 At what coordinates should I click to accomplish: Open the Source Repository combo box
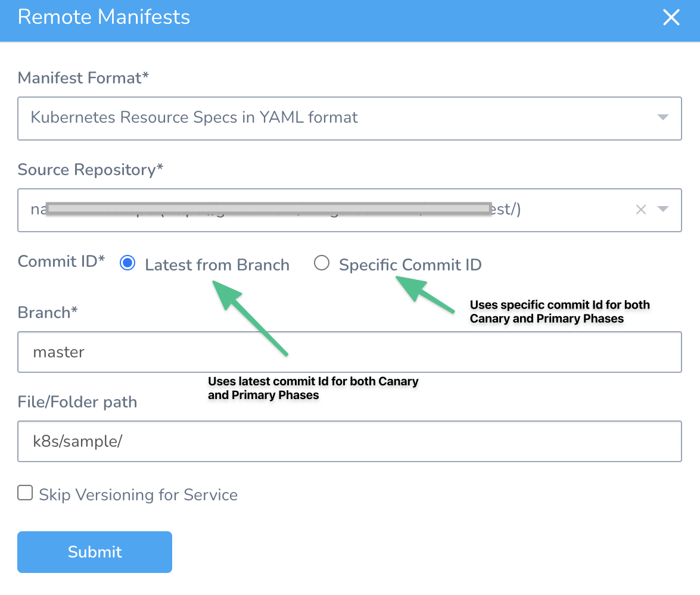coord(350,210)
